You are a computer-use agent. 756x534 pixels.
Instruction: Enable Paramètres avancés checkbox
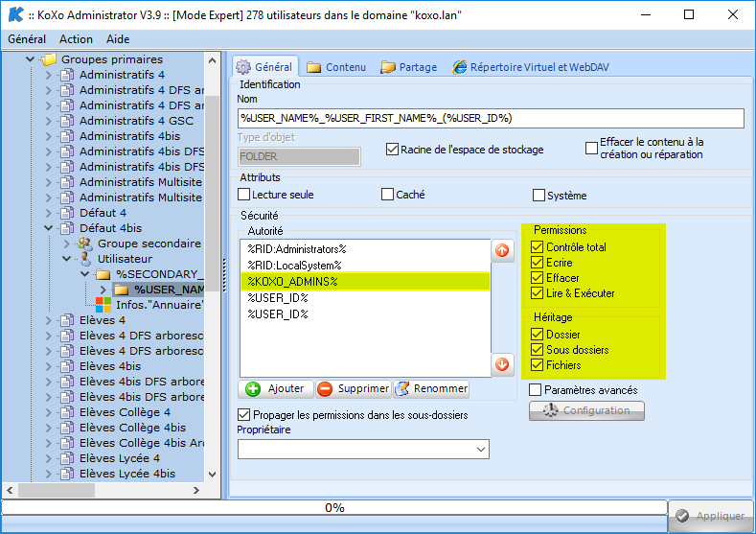(x=535, y=390)
